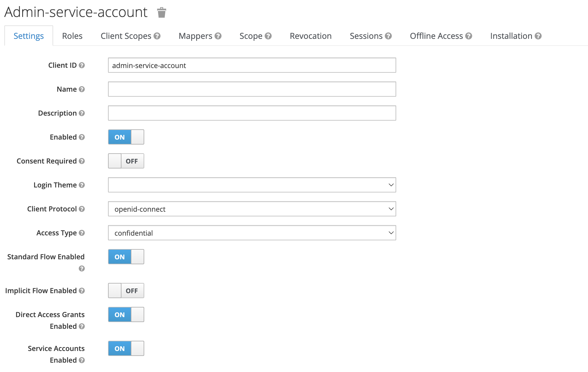The image size is (588, 372).
Task: Open the Revocation tab
Action: point(310,36)
